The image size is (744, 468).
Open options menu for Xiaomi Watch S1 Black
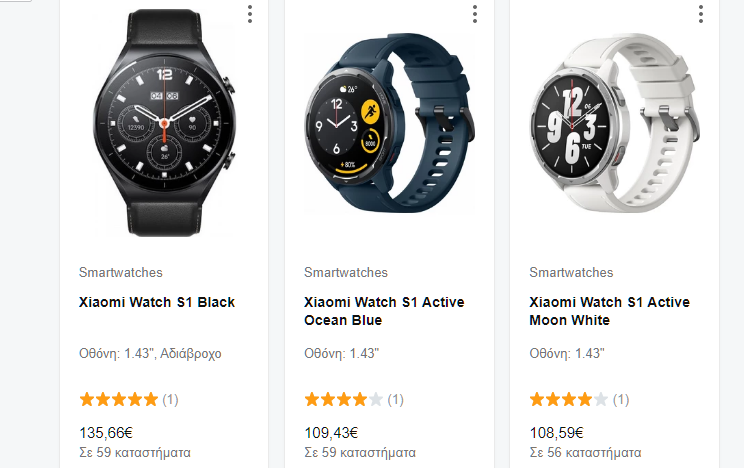[x=250, y=14]
